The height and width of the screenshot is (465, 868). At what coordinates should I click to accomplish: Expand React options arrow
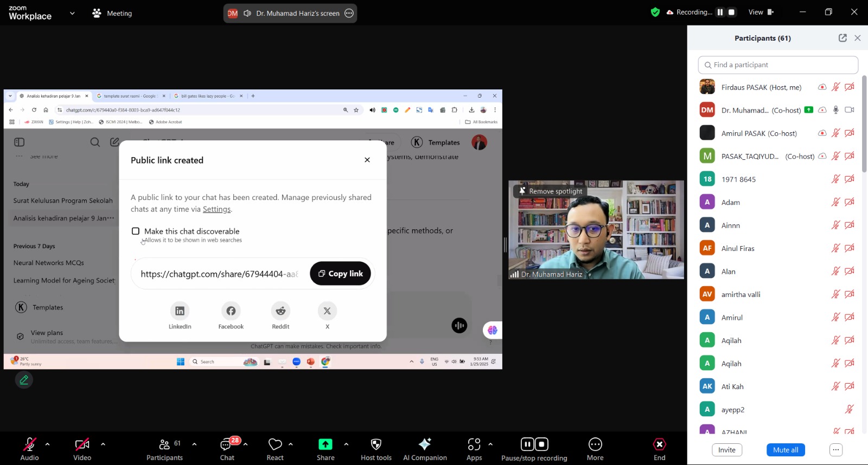click(x=291, y=444)
